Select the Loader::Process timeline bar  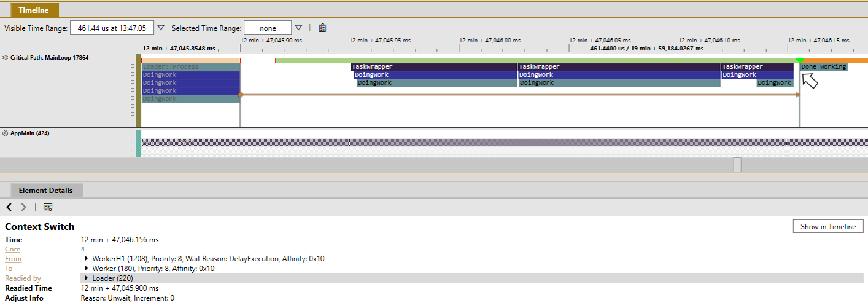click(x=191, y=66)
